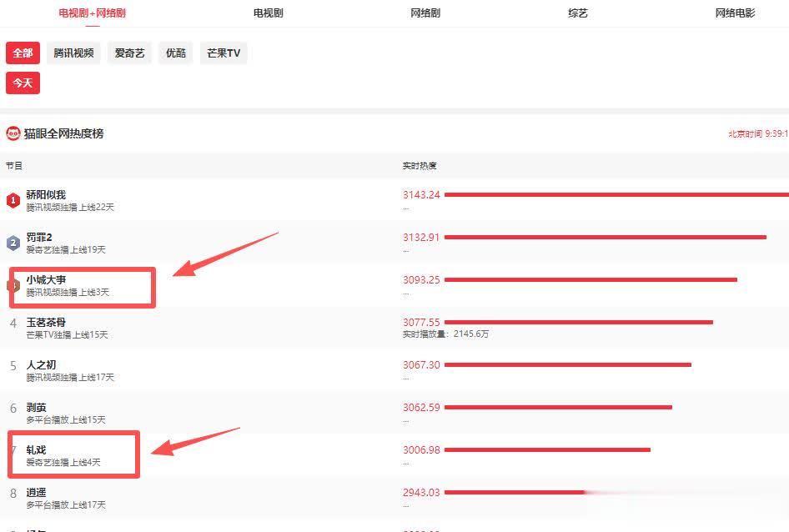789x532 pixels.
Task: Open the show 玉茗茶骨
Action: pyautogui.click(x=46, y=323)
